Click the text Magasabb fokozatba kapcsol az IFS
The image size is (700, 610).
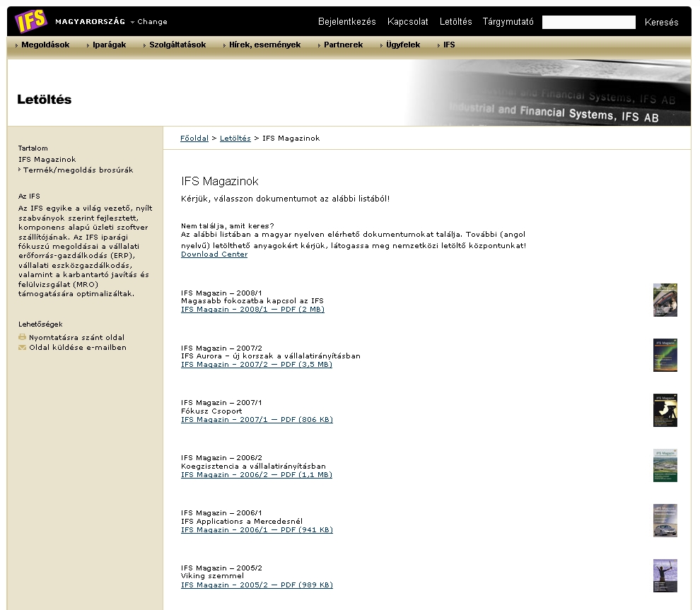click(x=252, y=301)
